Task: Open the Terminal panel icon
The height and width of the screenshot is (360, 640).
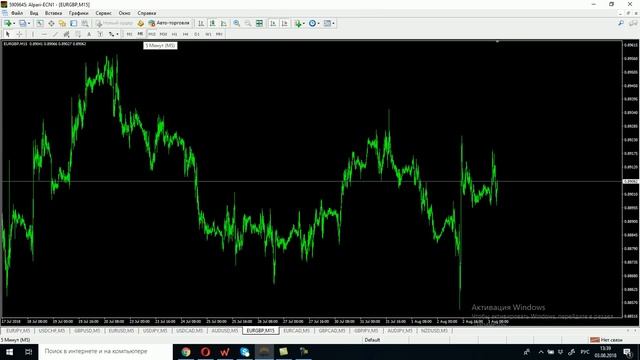Action: (x=73, y=23)
